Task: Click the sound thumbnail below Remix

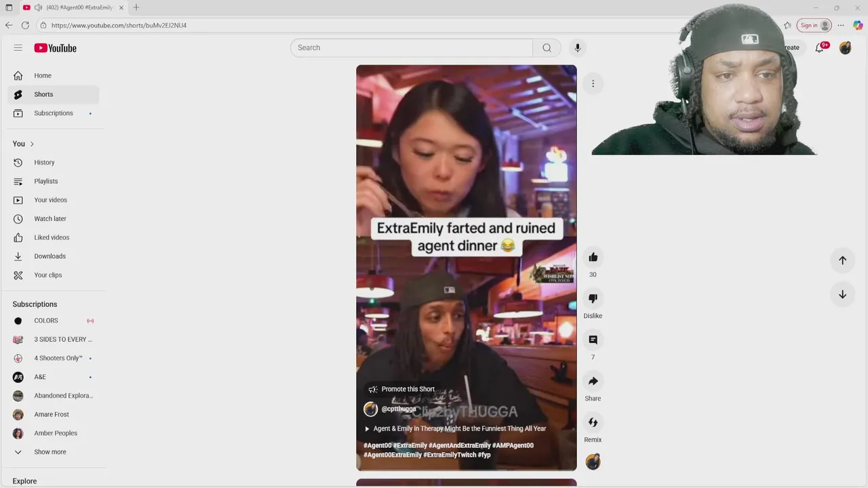Action: (x=593, y=462)
